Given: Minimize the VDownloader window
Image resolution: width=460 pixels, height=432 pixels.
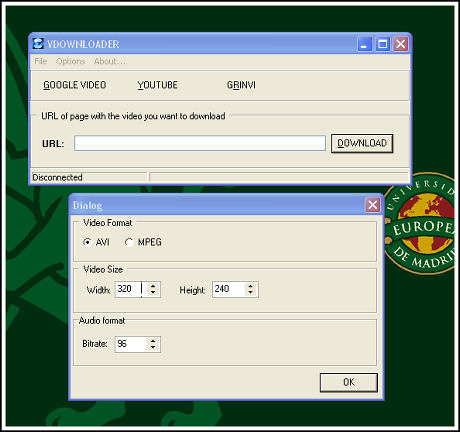Looking at the screenshot, I should [x=364, y=44].
